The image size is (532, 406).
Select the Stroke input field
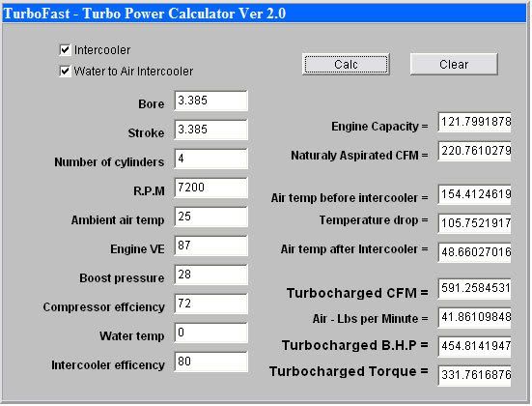(x=211, y=130)
